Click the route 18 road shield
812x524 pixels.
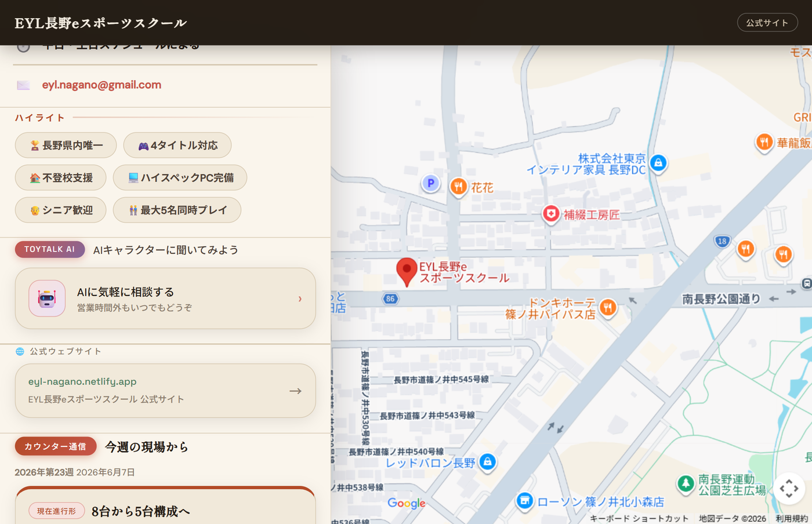[x=722, y=241]
